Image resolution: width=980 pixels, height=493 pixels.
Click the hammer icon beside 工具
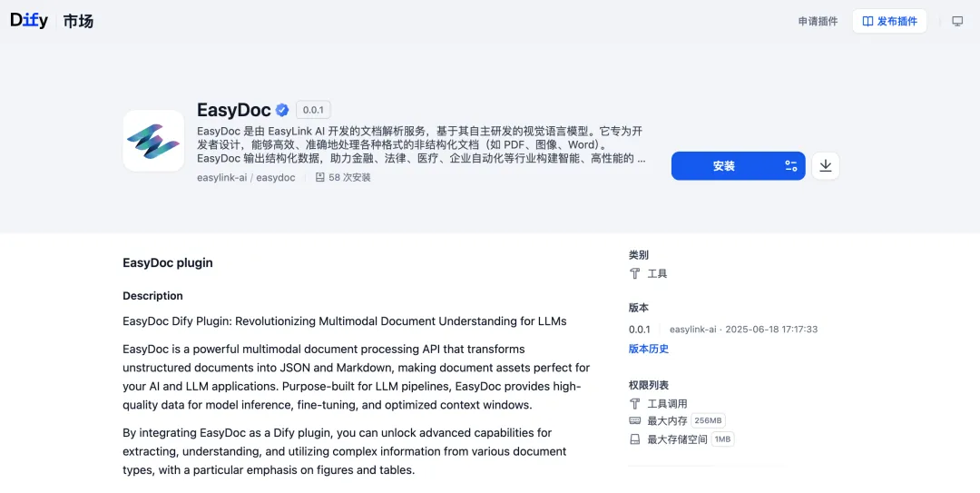635,273
